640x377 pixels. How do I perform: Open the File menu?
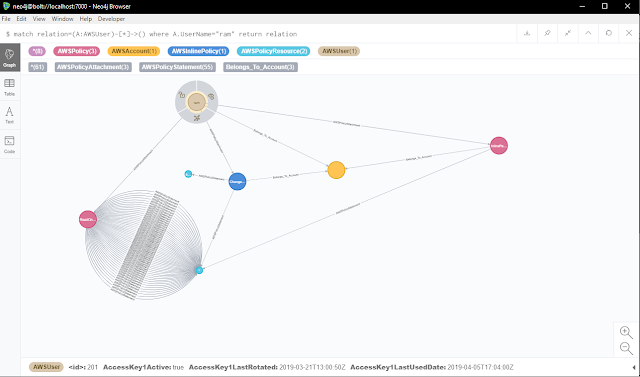6,19
